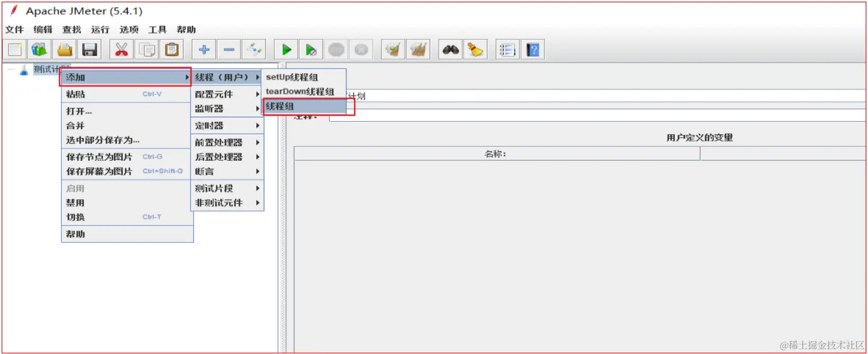The height and width of the screenshot is (354, 868).
Task: Click the comments input field
Action: click(x=597, y=116)
